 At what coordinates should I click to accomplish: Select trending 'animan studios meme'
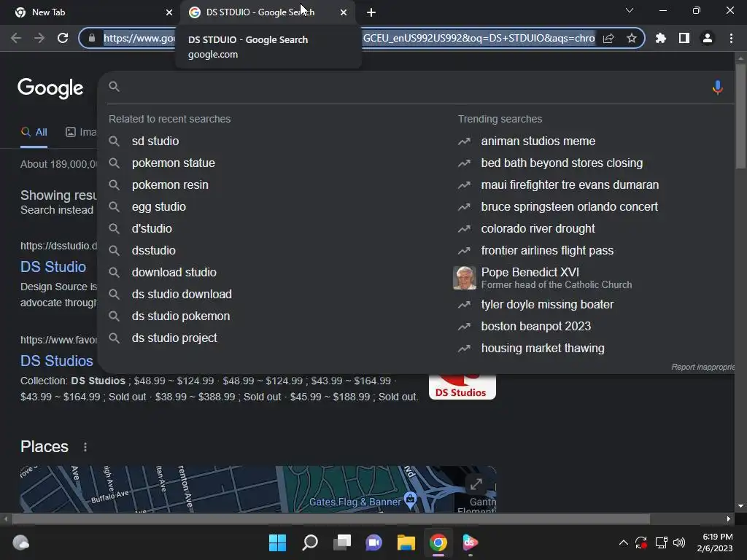pos(538,141)
